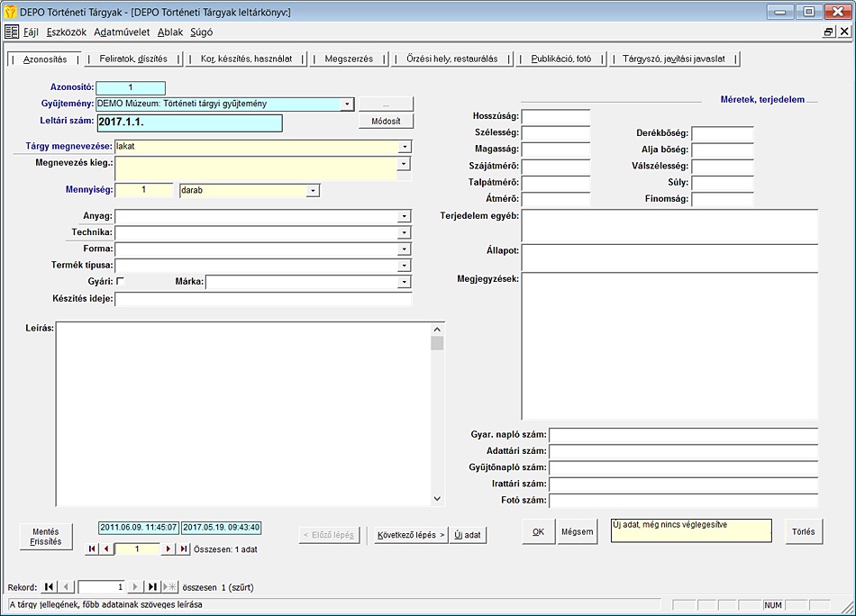Open the darab unit dropdown
This screenshot has height=616, width=856.
tap(313, 190)
